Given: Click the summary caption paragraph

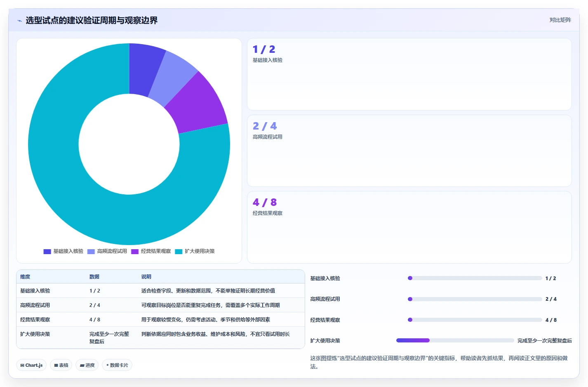Looking at the screenshot, I should (x=439, y=362).
